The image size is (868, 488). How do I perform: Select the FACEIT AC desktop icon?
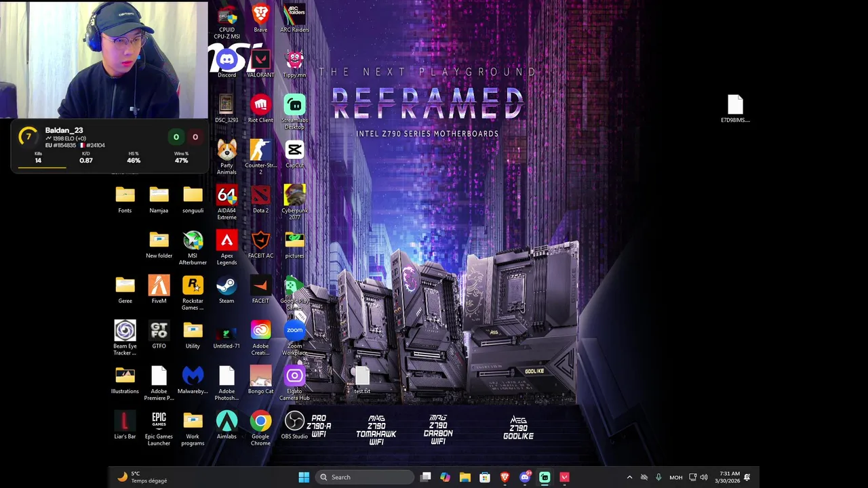tap(260, 245)
